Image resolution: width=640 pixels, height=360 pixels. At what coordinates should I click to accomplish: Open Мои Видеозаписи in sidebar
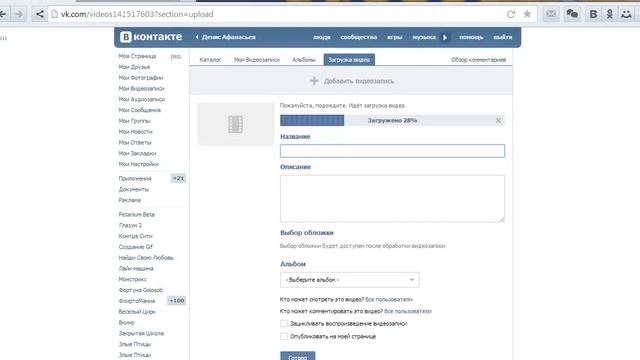tap(141, 88)
